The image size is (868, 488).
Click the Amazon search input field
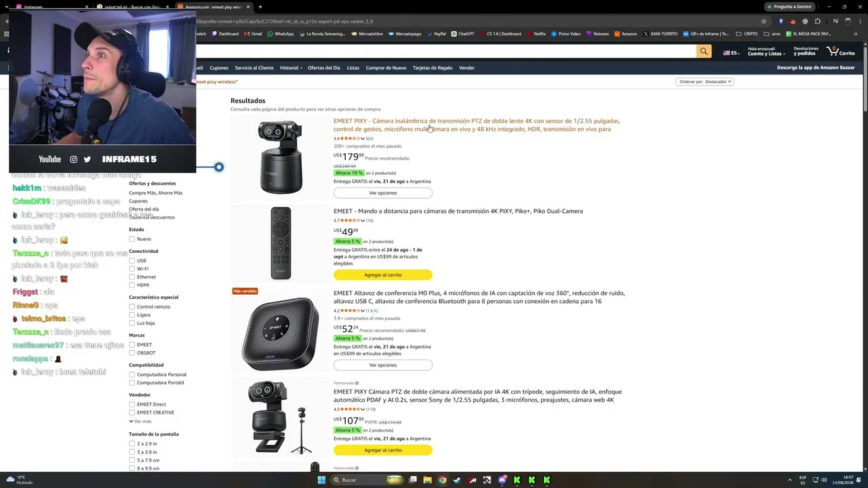446,52
